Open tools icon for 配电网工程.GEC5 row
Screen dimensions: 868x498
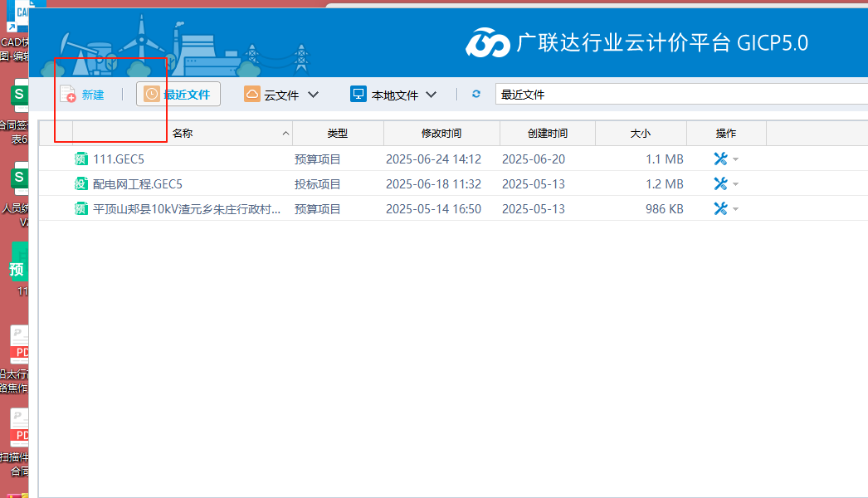(720, 183)
